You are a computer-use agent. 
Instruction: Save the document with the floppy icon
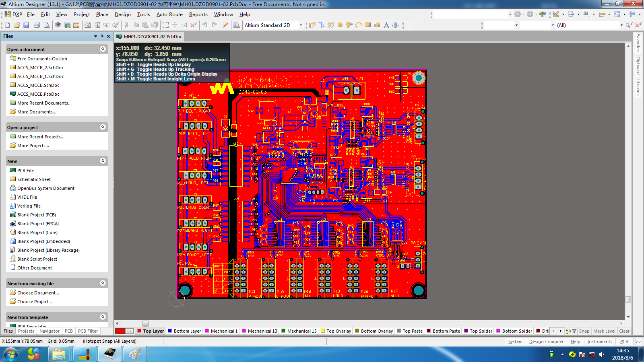[26, 25]
